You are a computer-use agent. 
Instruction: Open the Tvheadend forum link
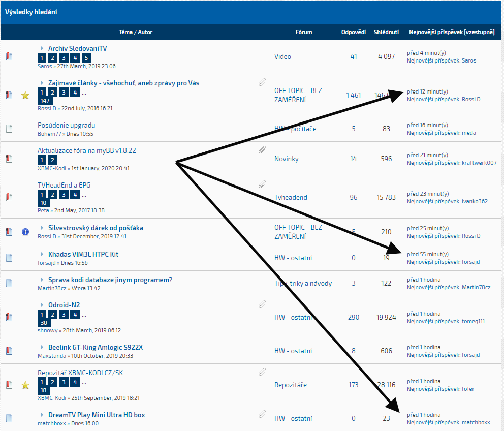[291, 197]
